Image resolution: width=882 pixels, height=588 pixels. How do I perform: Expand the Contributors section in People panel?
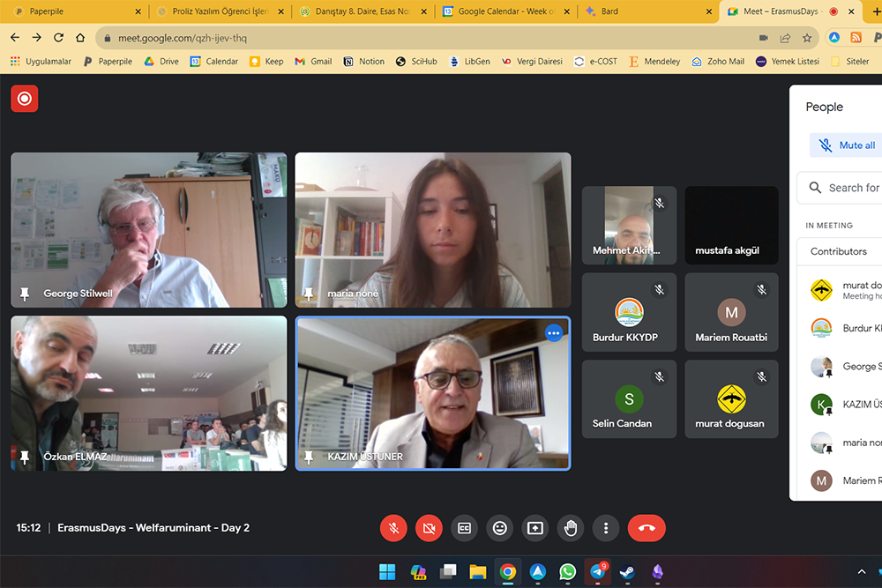[x=842, y=251]
